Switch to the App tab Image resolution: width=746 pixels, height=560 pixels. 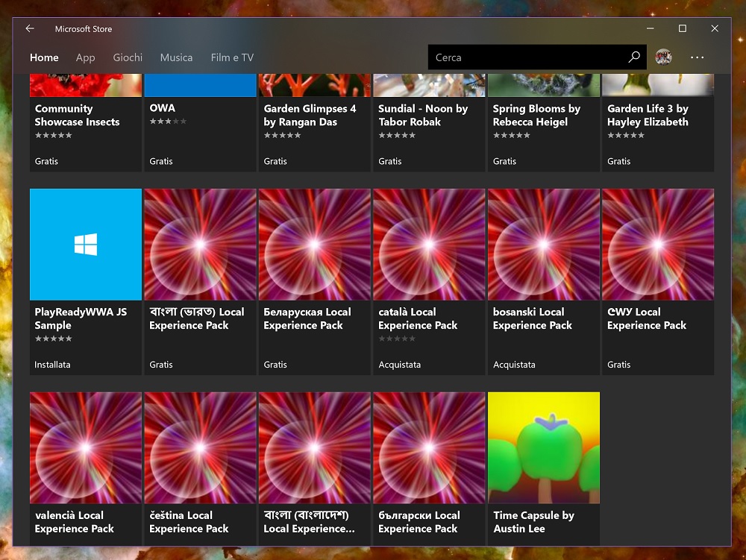pos(85,57)
